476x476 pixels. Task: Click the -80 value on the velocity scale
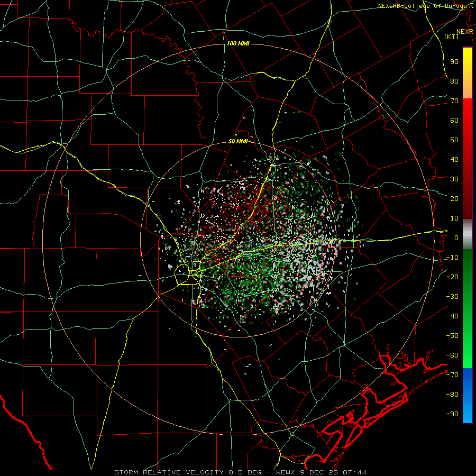(x=452, y=395)
